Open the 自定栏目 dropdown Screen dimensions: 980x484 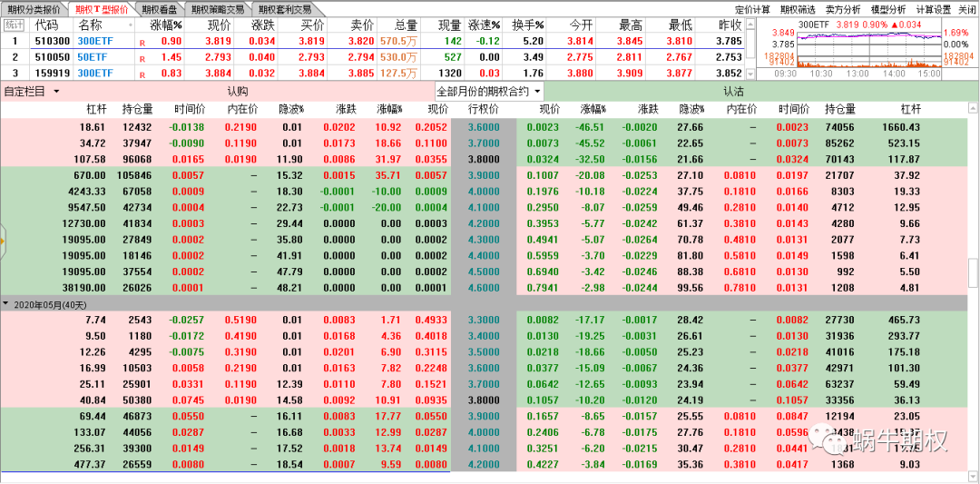pos(32,92)
